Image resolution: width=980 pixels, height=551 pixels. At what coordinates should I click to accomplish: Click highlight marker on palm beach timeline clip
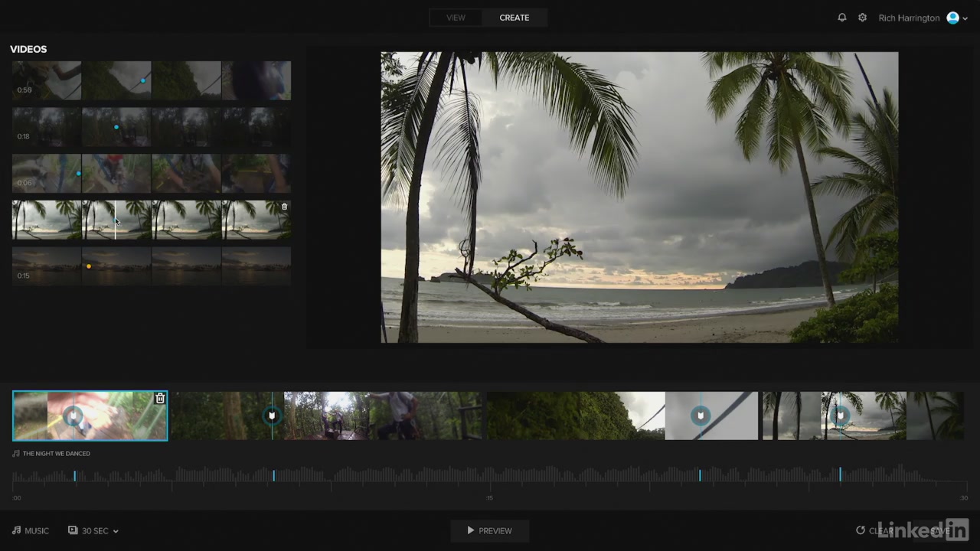click(840, 416)
